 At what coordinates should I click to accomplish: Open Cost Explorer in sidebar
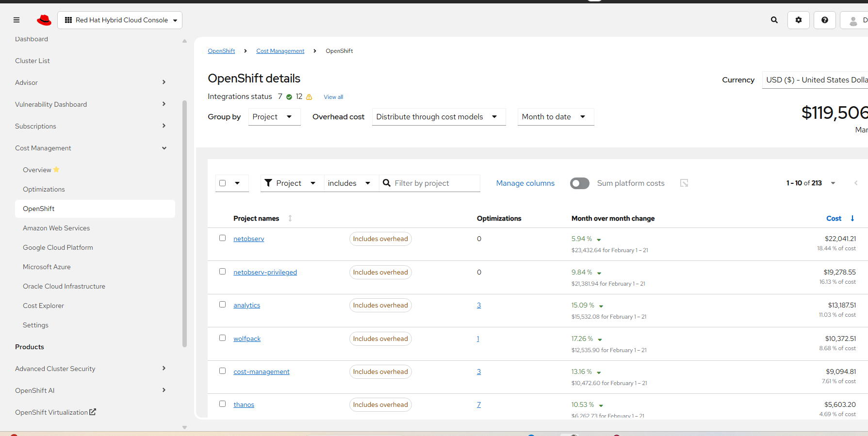43,306
